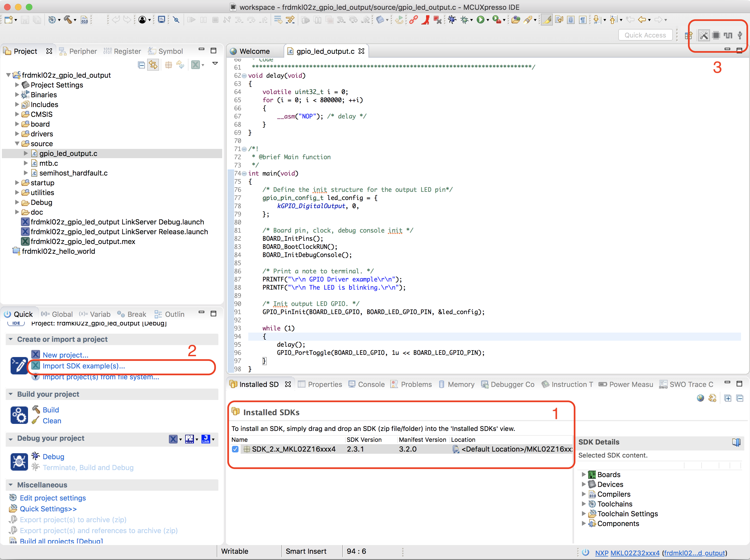
Task: Click the Previous Annotation up-arrow icon
Action: 613,20
